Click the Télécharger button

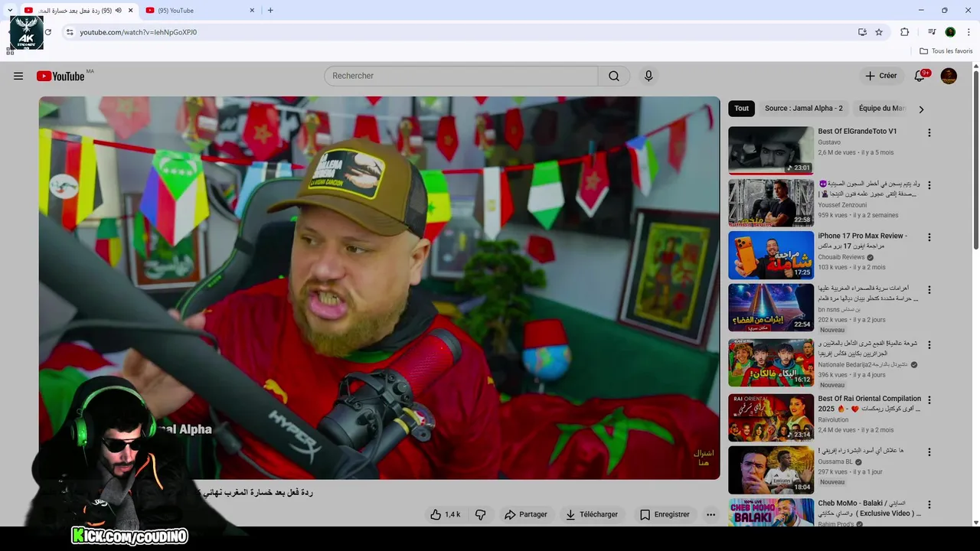click(592, 514)
